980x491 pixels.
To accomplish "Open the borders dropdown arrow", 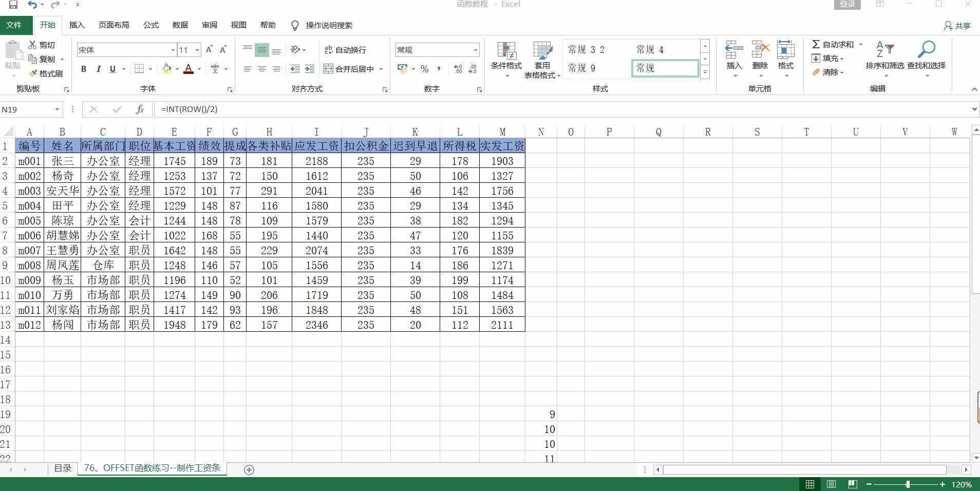I will tap(150, 69).
